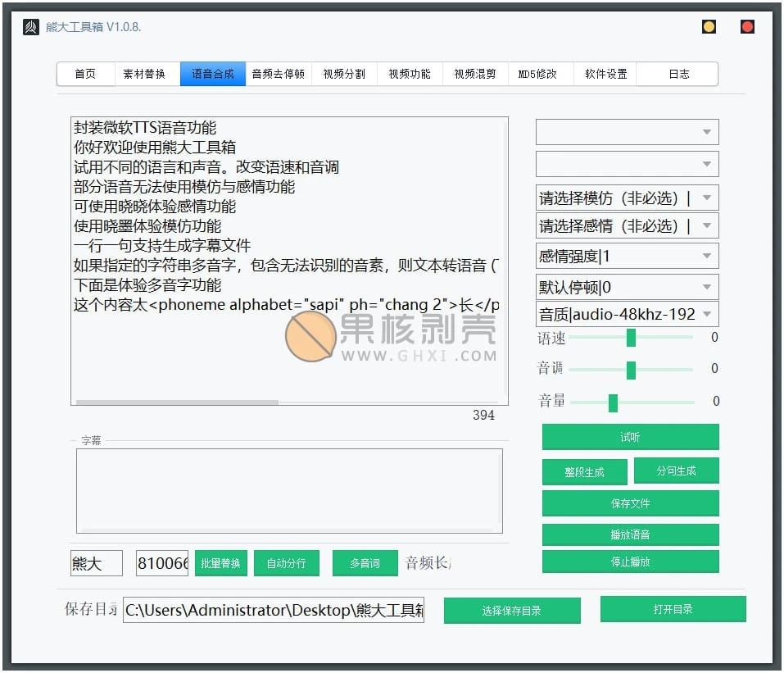Open the 软件设置 settings tab

click(605, 73)
